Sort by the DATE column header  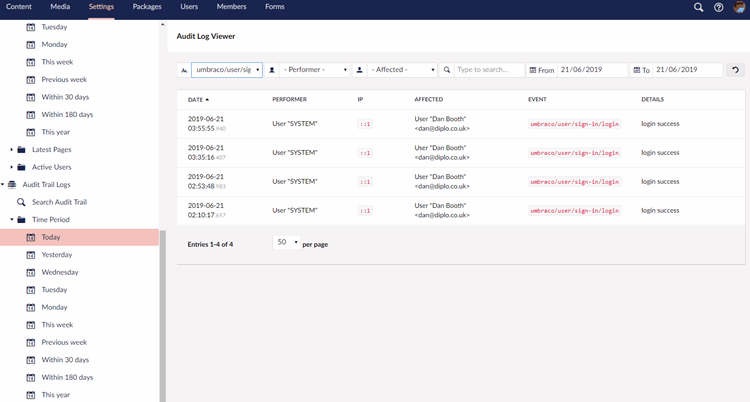point(199,100)
